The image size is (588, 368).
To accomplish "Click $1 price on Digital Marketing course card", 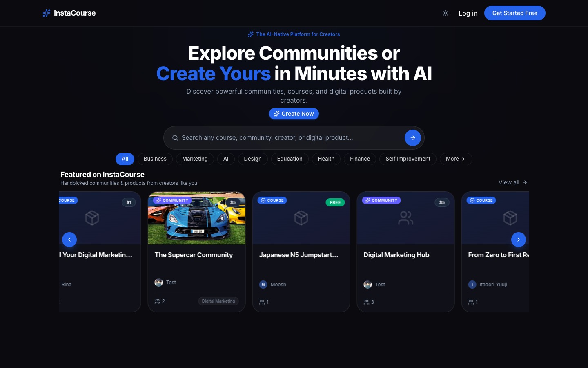I will coord(129,202).
